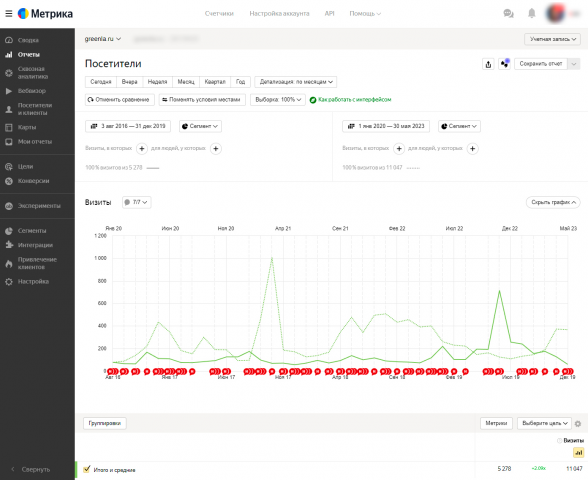
Task: Click the export report icon
Action: coord(488,64)
